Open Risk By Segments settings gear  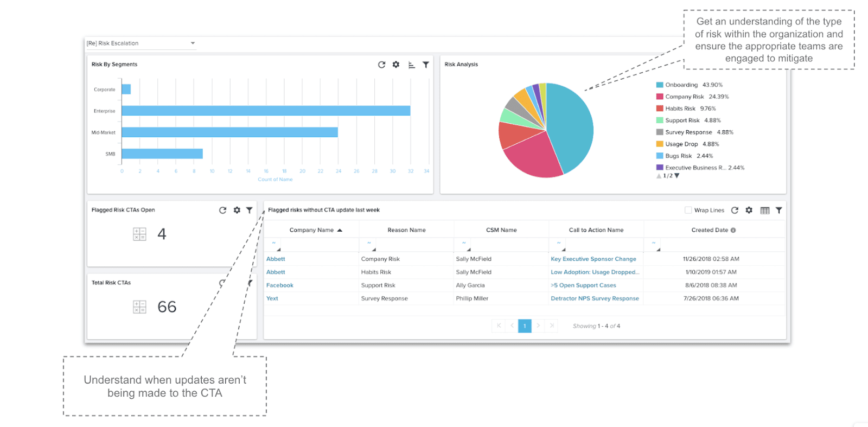pyautogui.click(x=396, y=65)
